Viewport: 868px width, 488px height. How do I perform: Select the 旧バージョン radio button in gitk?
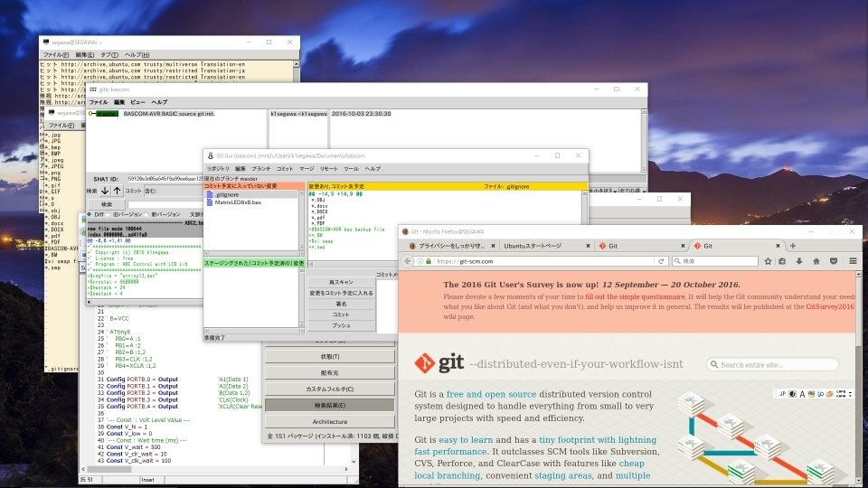tap(109, 214)
